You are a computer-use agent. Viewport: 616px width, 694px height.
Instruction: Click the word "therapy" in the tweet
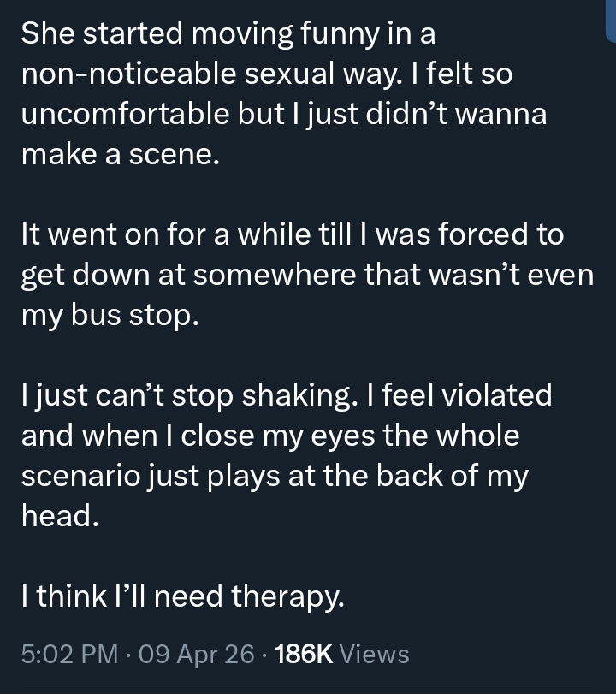pos(286,596)
